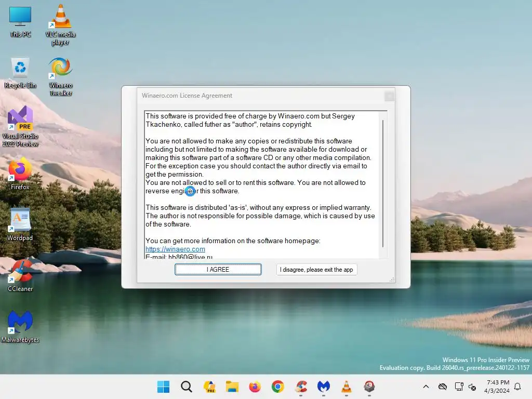532x399 pixels.
Task: Click the cloud sync tray icon
Action: 443,387
